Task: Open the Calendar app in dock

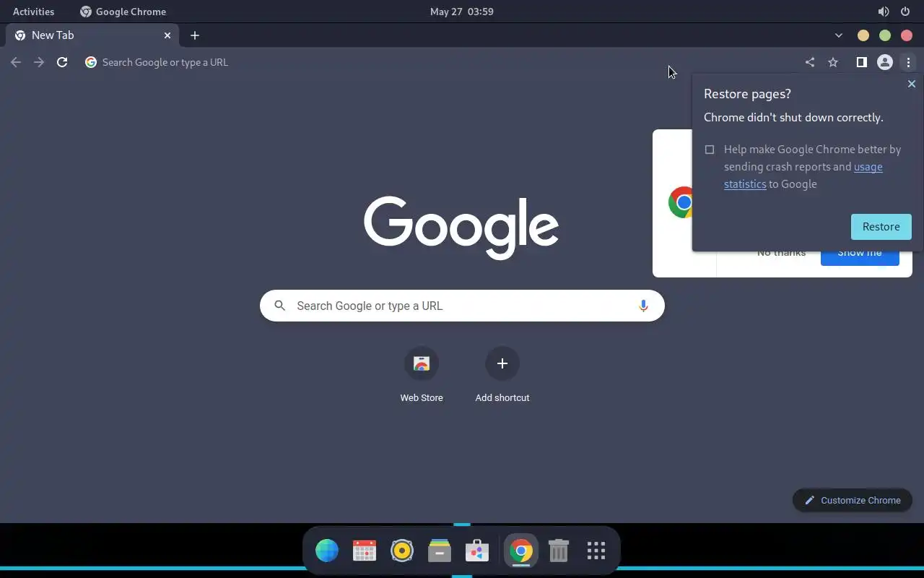Action: click(x=365, y=551)
